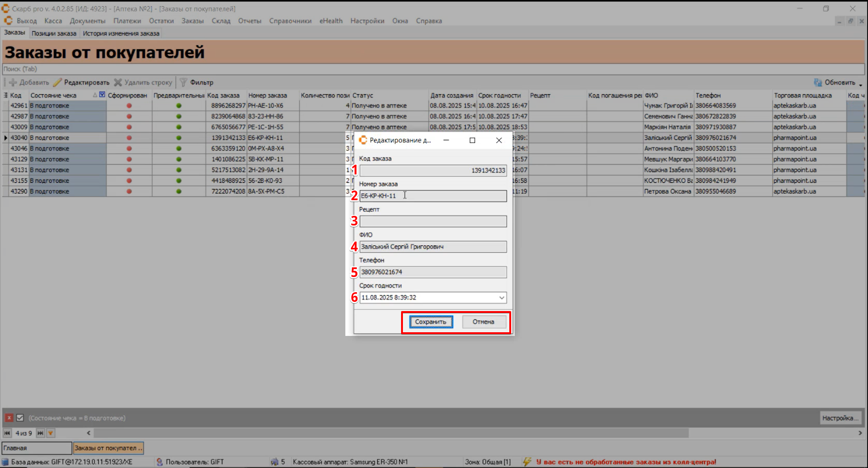Jump to first record navigation arrow

(7, 433)
